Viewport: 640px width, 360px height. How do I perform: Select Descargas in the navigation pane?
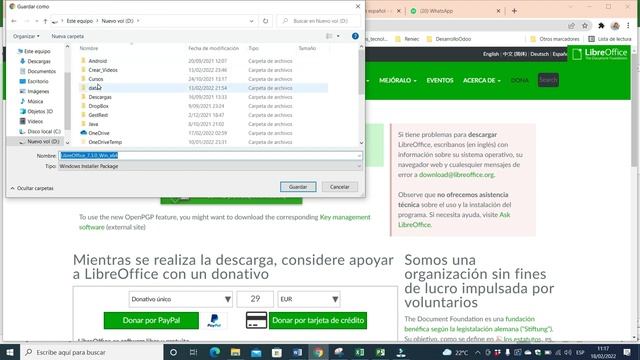pos(39,61)
